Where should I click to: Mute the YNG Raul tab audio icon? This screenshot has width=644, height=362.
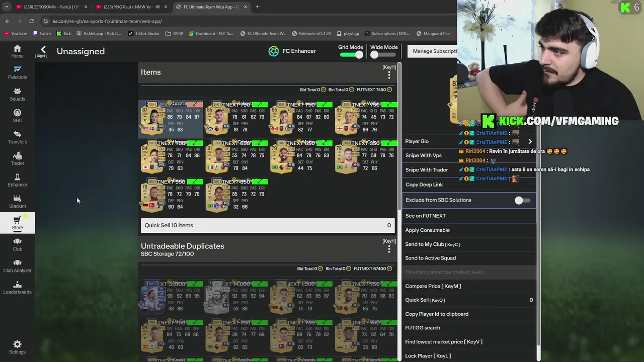(x=157, y=7)
